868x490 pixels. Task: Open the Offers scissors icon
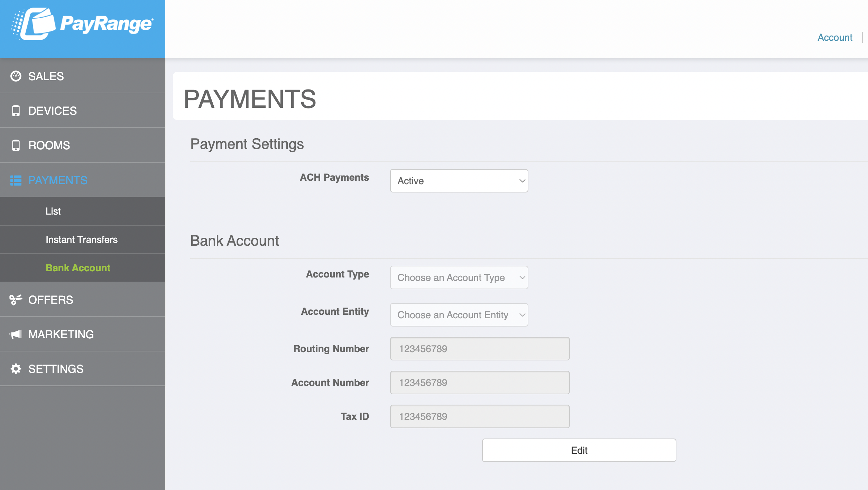(16, 300)
